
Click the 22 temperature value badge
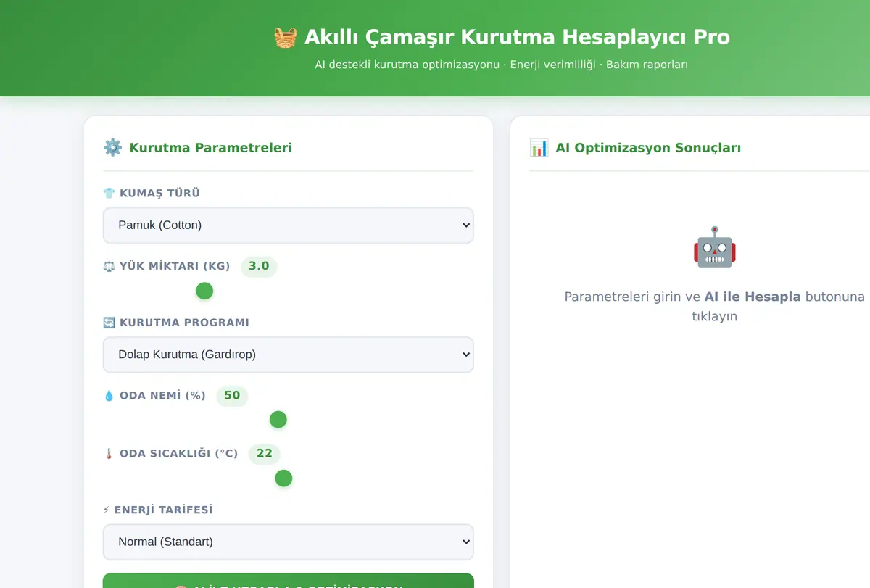(265, 454)
